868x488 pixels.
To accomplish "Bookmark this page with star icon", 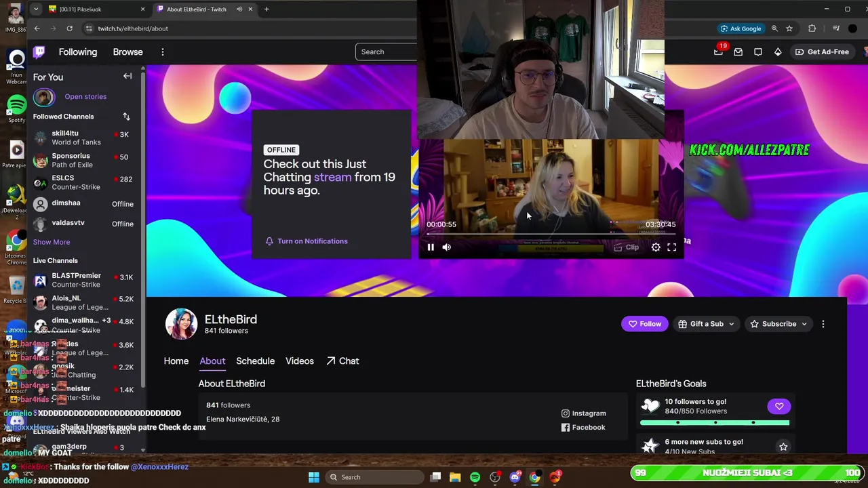I will point(789,28).
